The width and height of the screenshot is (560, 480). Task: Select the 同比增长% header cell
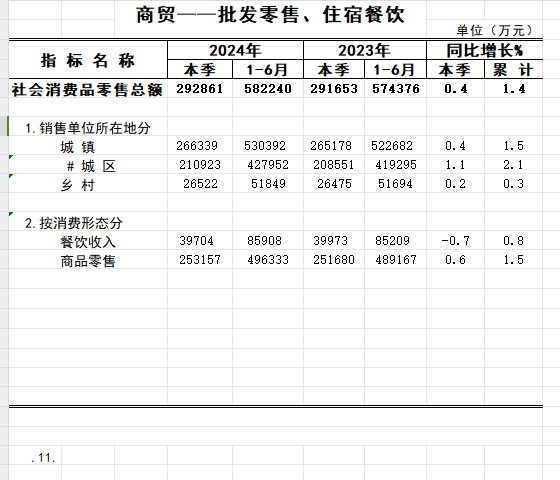click(x=485, y=50)
